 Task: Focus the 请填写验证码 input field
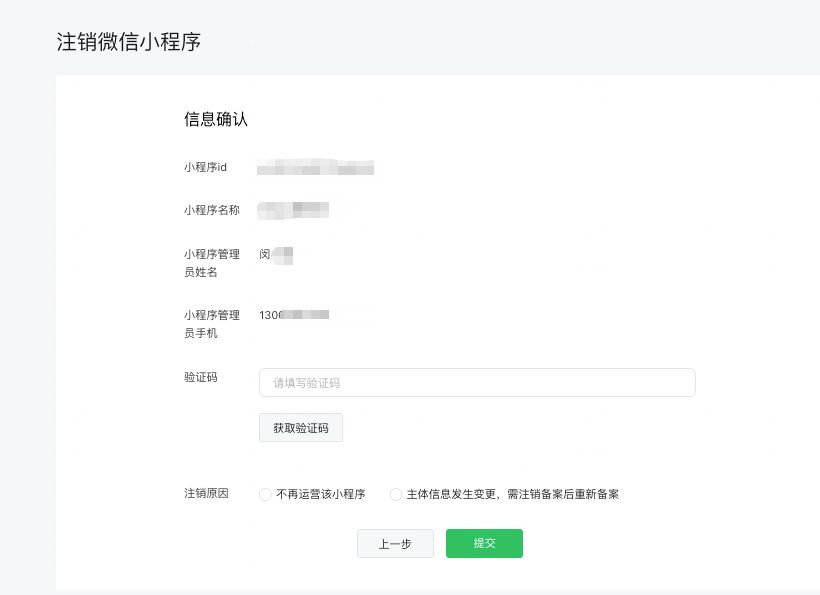click(x=477, y=383)
